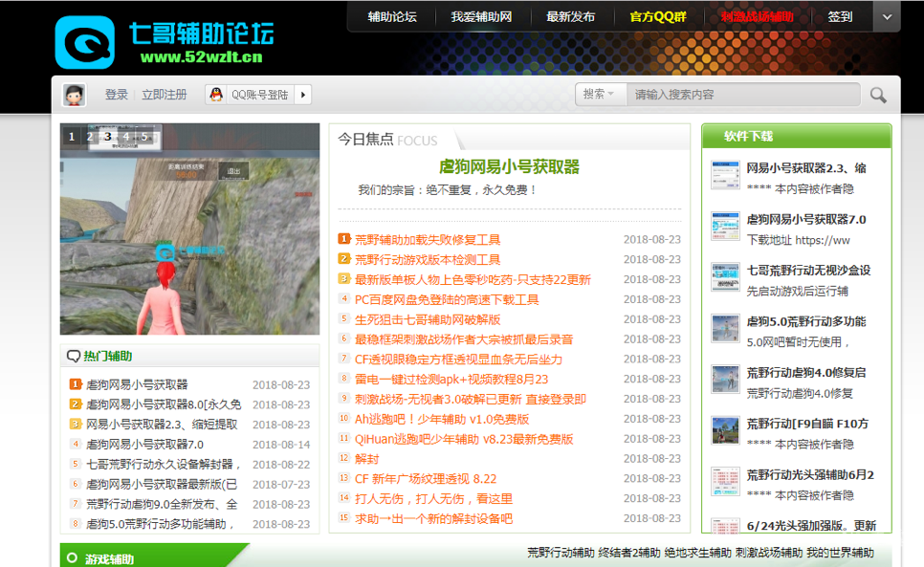Open 打人无伤，打人无伤，看这里 post

(433, 499)
